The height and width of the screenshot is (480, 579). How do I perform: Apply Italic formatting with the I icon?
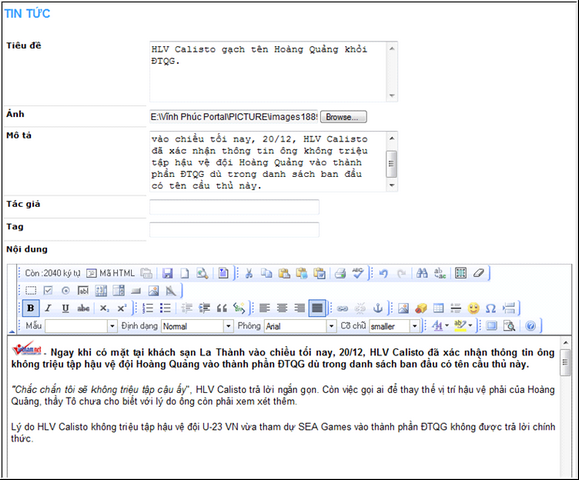(x=48, y=308)
